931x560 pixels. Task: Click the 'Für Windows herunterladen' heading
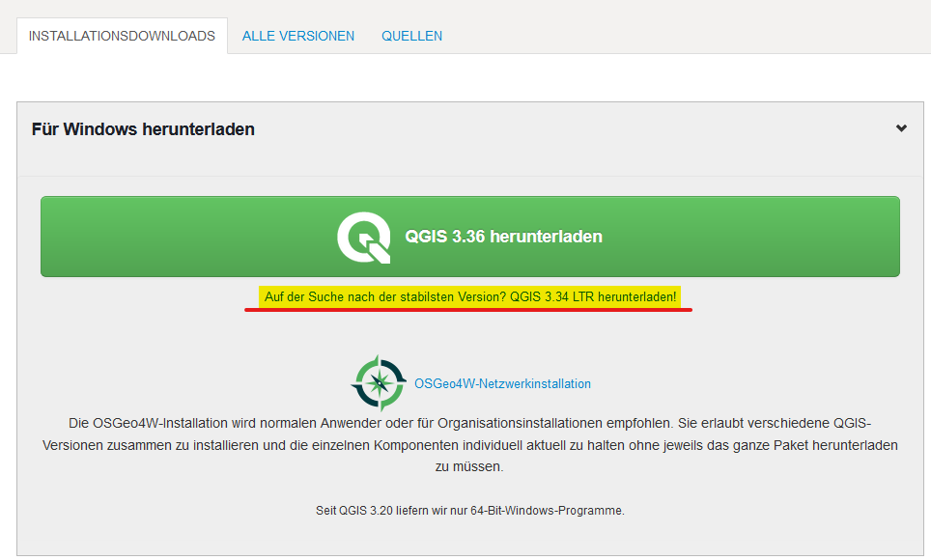pos(143,129)
